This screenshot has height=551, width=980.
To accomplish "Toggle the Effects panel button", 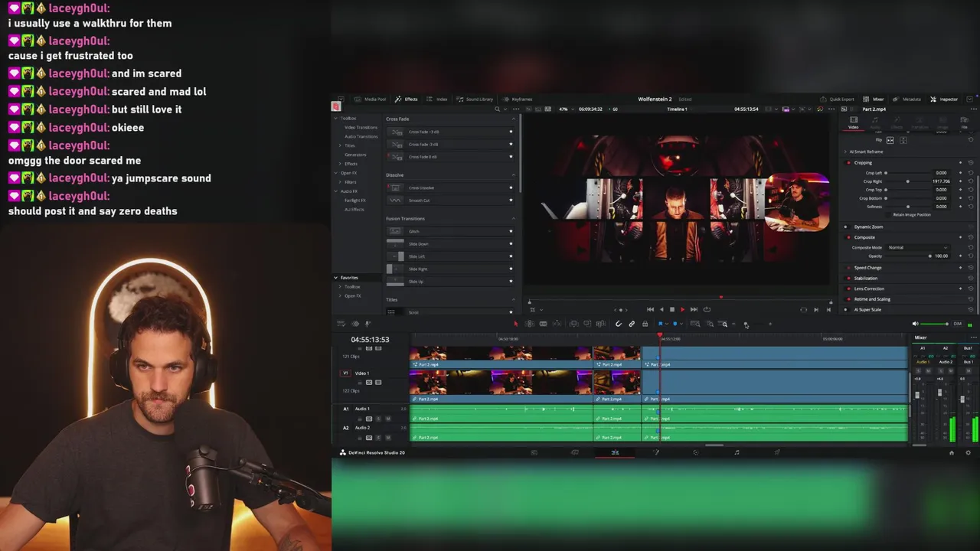I will (407, 99).
